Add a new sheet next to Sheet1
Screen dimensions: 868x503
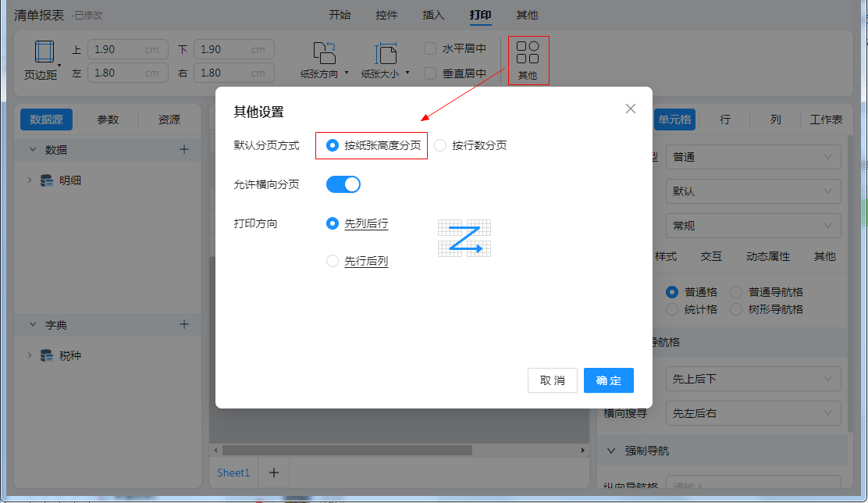(x=273, y=473)
